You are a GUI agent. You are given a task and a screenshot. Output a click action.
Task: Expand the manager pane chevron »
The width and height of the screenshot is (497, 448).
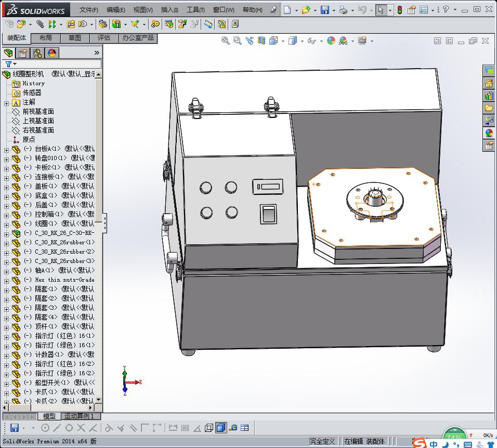coord(97,52)
